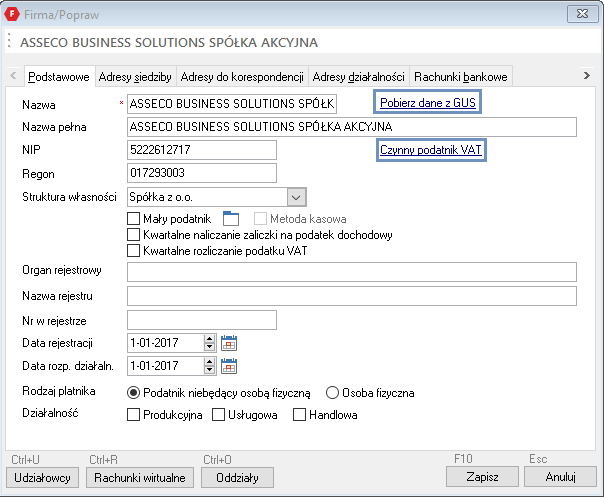Click the Czynny podatnik VAT link

tap(431, 150)
